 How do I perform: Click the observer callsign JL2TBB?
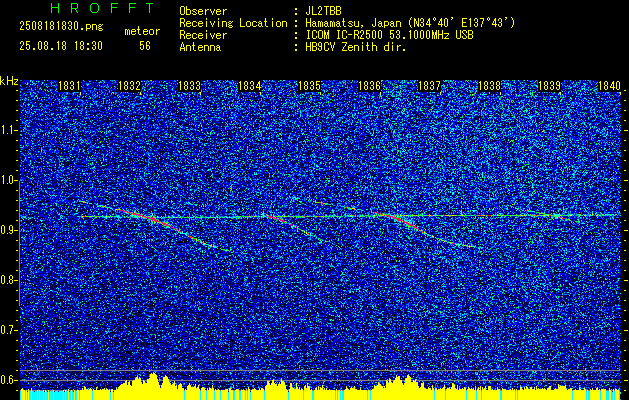click(x=323, y=11)
